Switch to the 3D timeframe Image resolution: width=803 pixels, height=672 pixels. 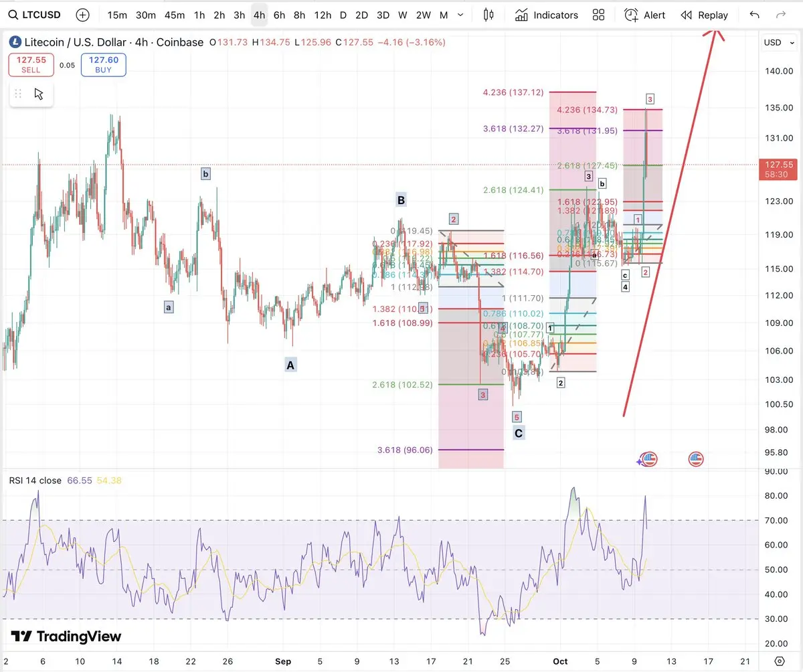point(383,15)
